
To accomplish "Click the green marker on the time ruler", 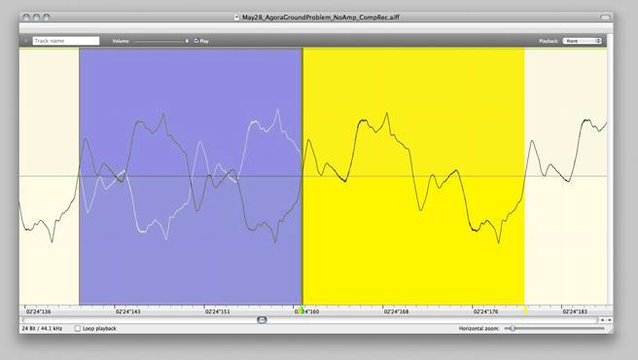I will pyautogui.click(x=302, y=311).
